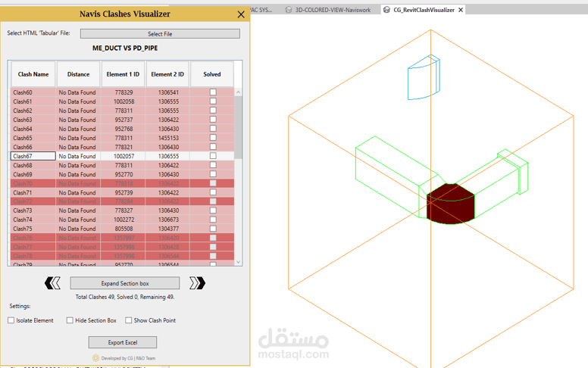Click the Expand Section box button
The height and width of the screenshot is (368, 588).
click(x=125, y=283)
